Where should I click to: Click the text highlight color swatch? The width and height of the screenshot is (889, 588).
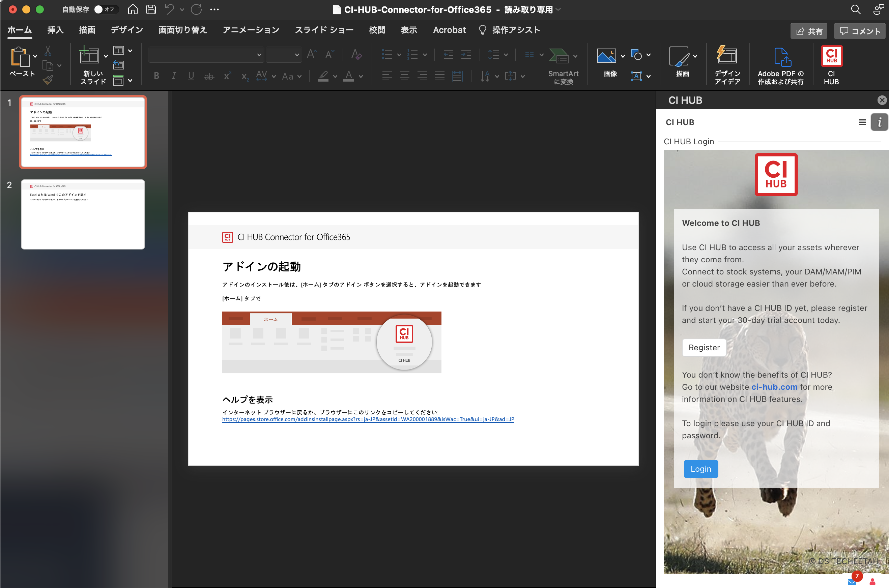point(323,76)
